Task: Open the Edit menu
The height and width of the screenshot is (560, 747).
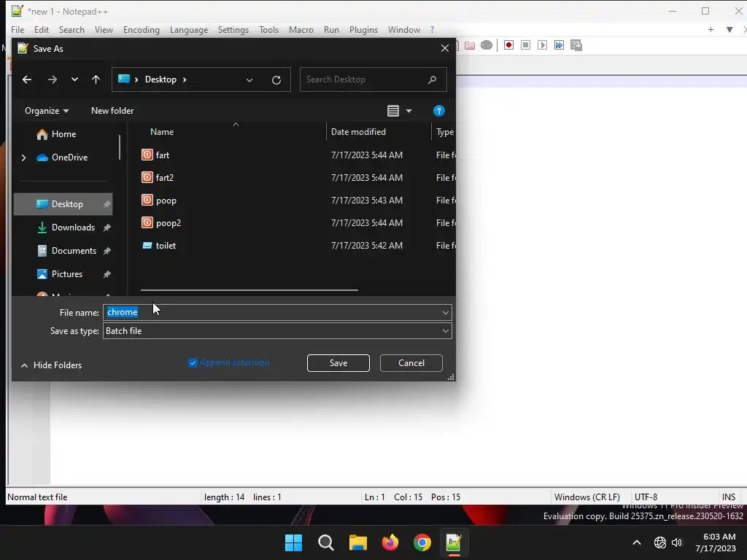Action: click(42, 29)
